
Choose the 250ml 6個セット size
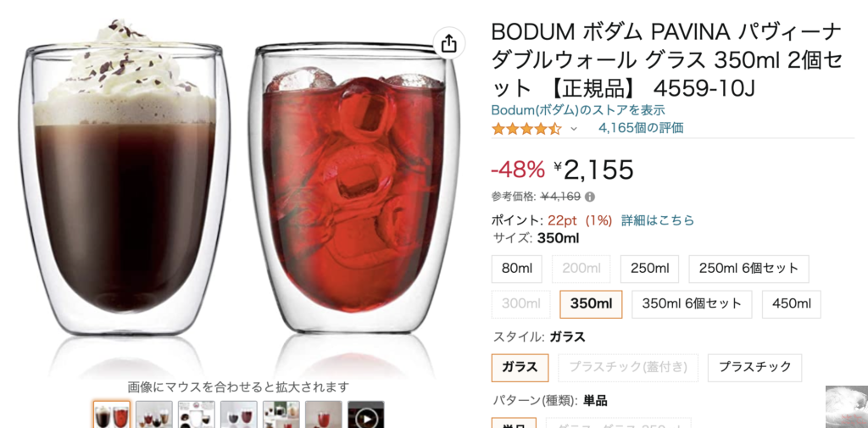[749, 269]
